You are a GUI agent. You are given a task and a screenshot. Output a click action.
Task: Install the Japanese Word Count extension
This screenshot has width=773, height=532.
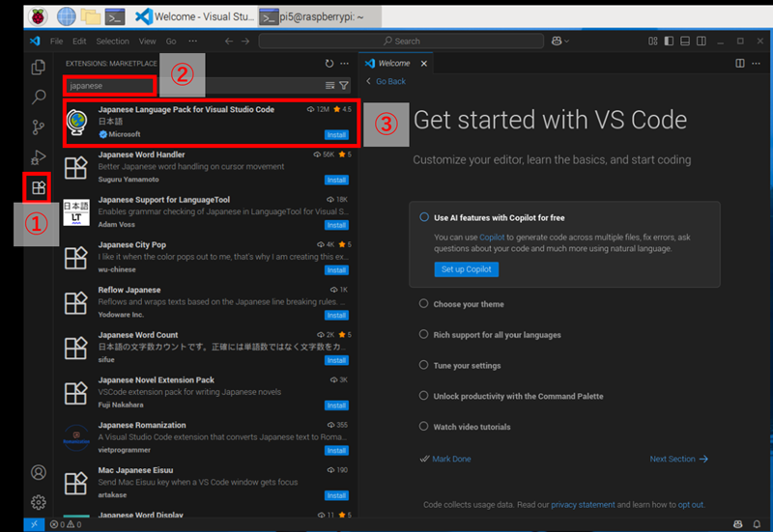coord(336,360)
